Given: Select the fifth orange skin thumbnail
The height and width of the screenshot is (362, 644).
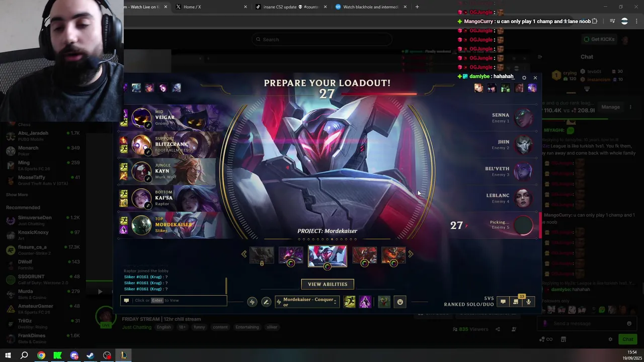Looking at the screenshot, I should tap(393, 255).
